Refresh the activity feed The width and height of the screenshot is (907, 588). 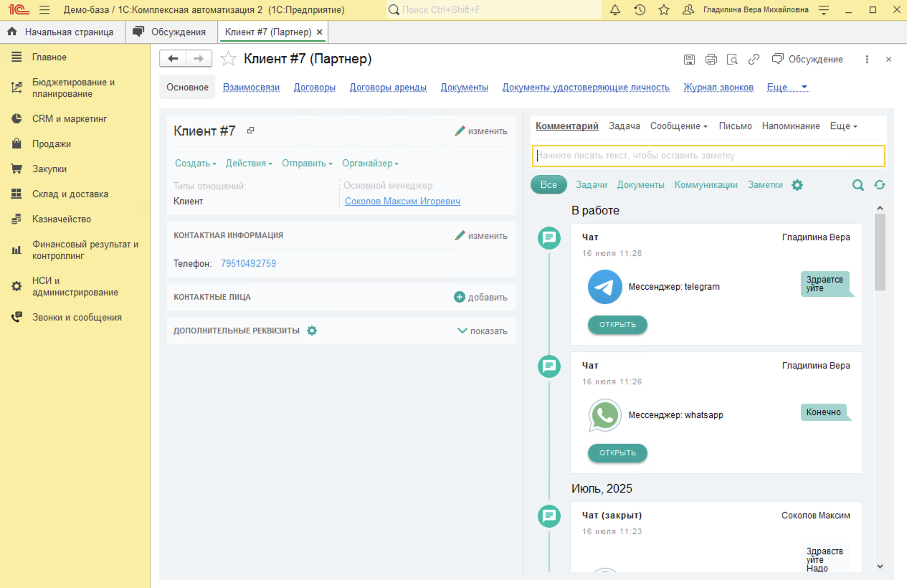click(x=880, y=185)
